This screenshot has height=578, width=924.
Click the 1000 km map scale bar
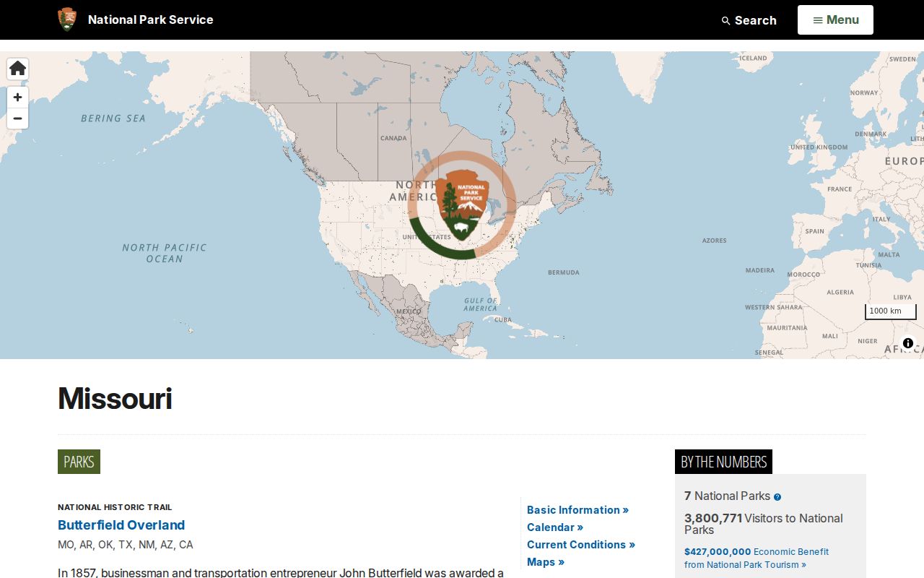coord(891,311)
